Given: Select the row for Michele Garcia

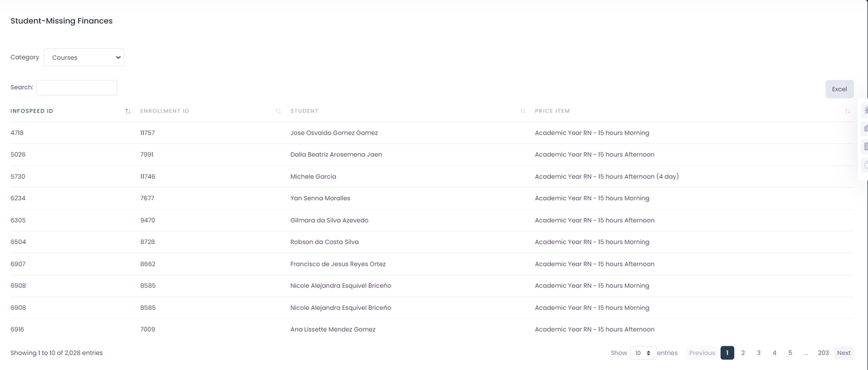Looking at the screenshot, I should (313, 177).
